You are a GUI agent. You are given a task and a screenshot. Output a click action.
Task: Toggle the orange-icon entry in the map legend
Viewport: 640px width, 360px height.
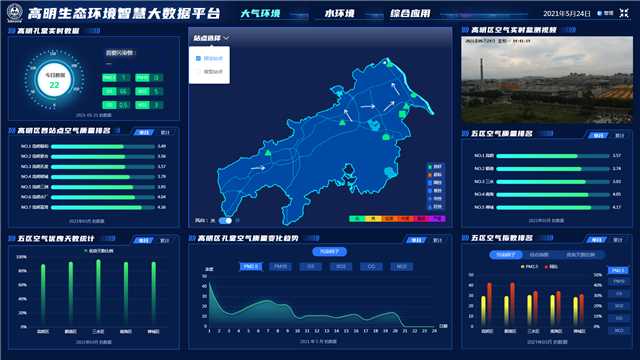(x=435, y=175)
